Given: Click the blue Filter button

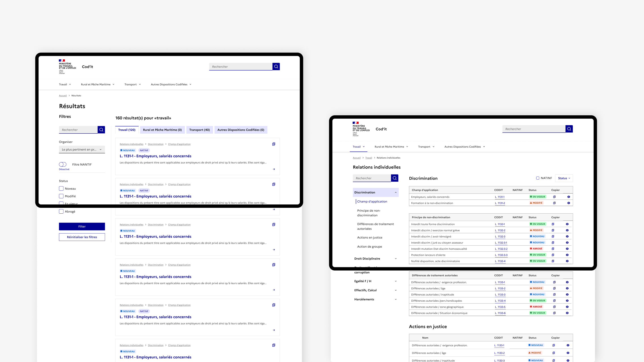Looking at the screenshot, I should pyautogui.click(x=82, y=226).
